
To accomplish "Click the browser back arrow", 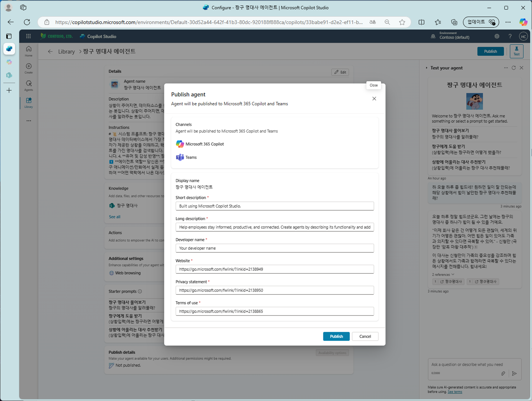I will click(x=11, y=22).
